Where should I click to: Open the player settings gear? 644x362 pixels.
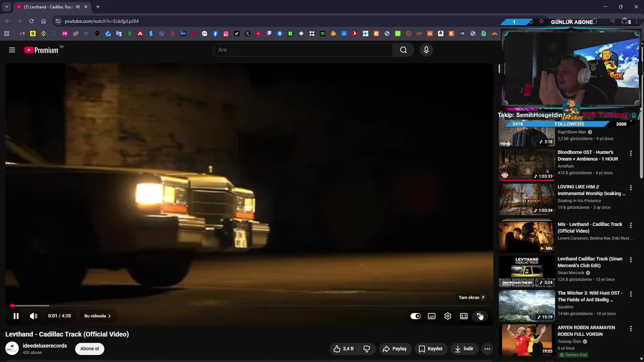[x=448, y=316]
